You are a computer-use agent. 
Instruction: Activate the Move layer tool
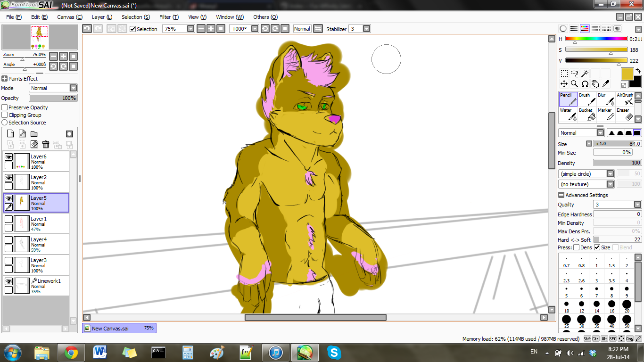564,84
